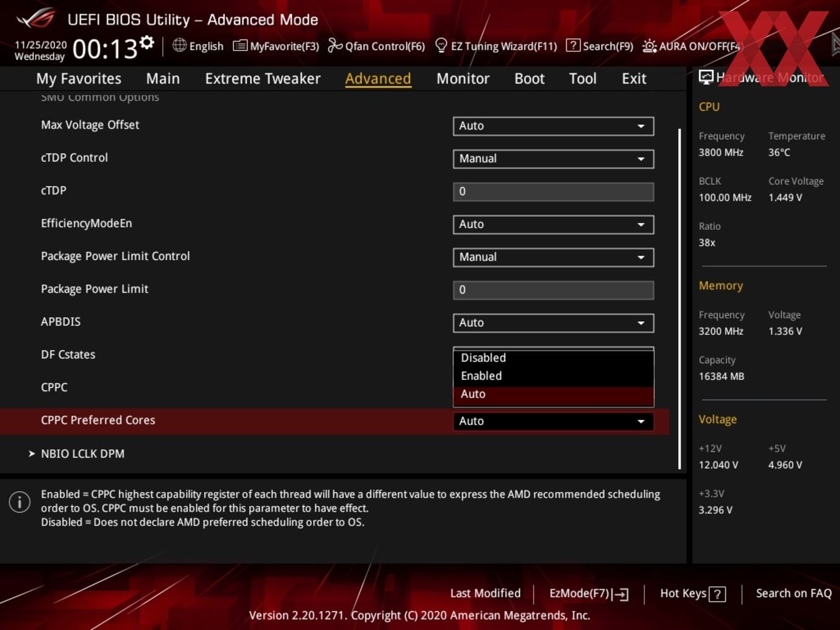Click Last Modified button
Image resolution: width=840 pixels, height=630 pixels.
[x=485, y=593]
